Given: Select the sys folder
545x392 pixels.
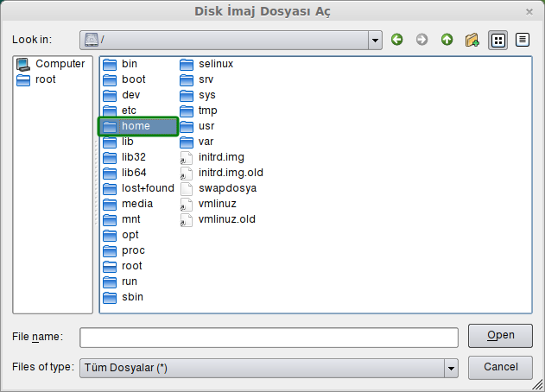Looking at the screenshot, I should click(198, 95).
